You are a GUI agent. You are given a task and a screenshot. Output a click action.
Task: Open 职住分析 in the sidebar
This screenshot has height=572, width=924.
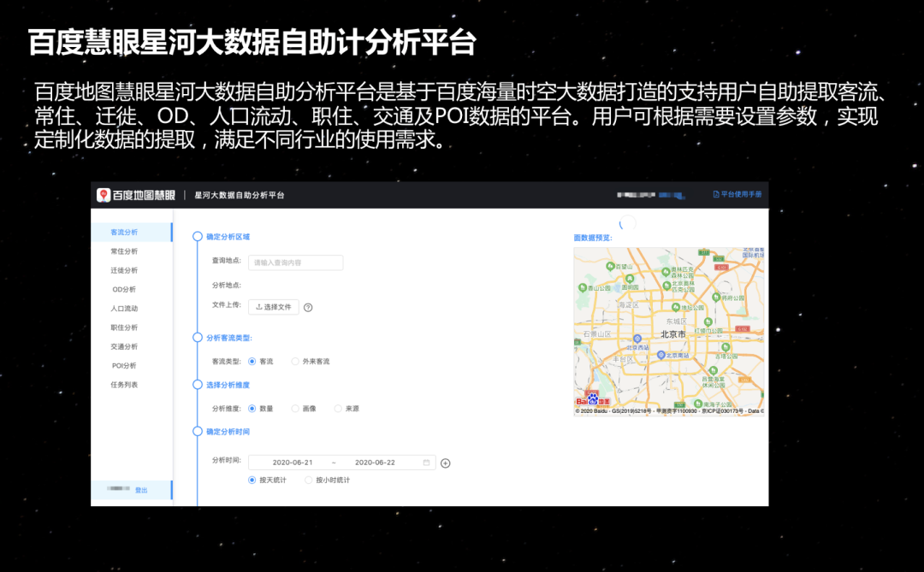[124, 327]
